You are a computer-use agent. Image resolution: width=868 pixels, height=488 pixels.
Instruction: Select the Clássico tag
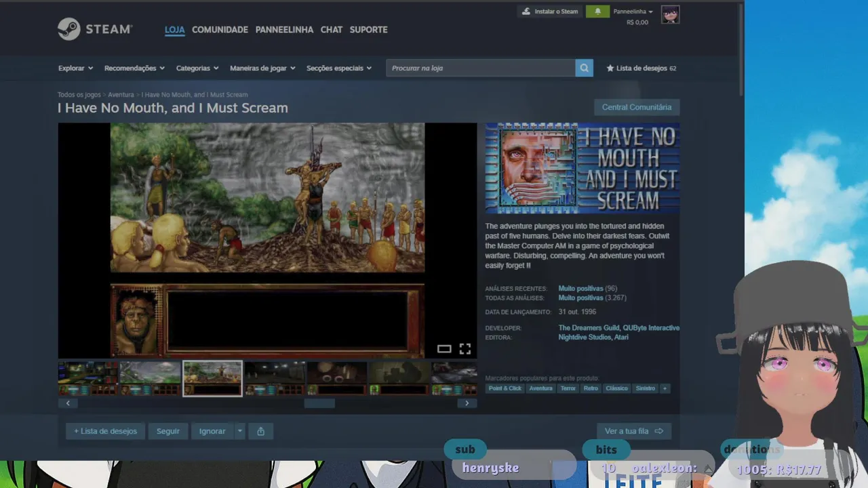(x=616, y=388)
